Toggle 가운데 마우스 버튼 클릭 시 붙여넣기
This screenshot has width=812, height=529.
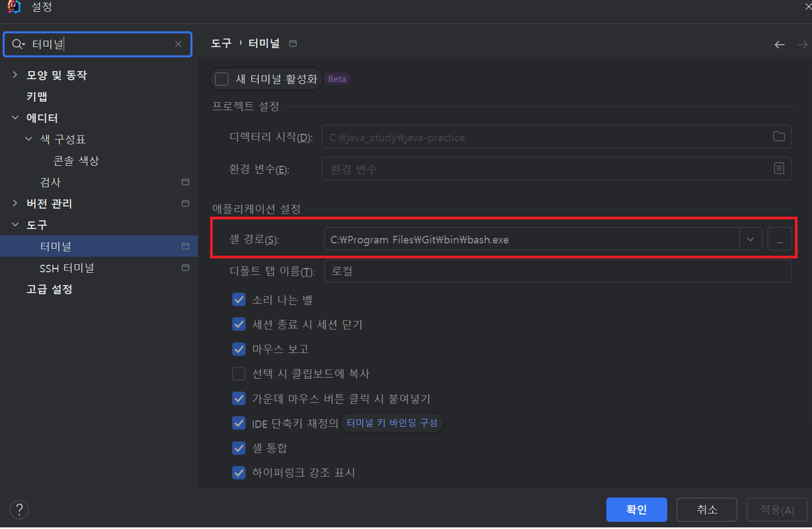pos(239,398)
